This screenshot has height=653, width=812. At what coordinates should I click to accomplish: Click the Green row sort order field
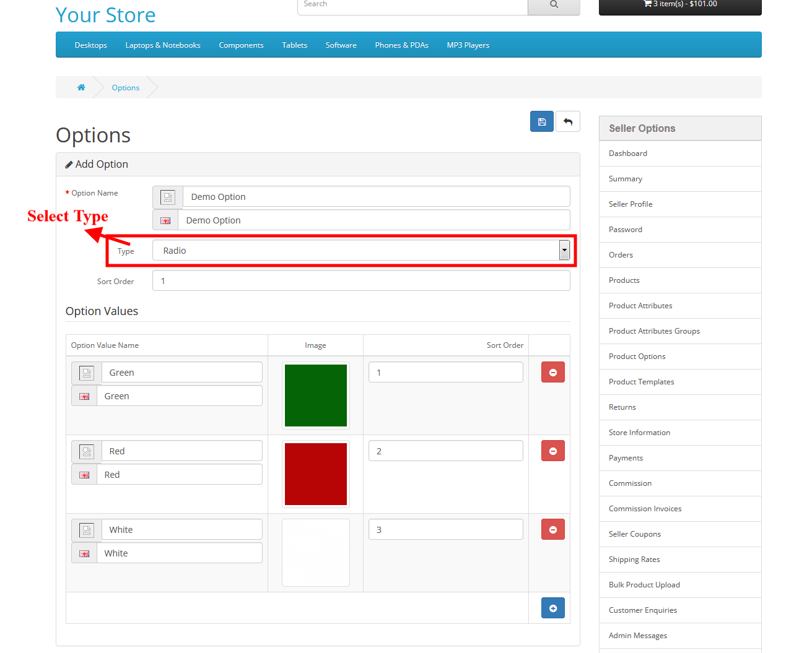point(446,373)
